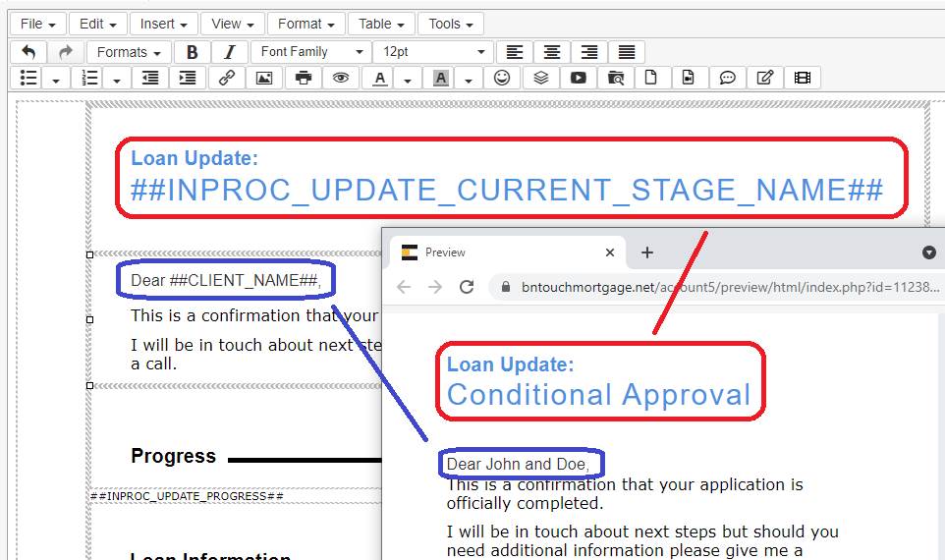Open numbered list style options
945x560 pixels.
(x=117, y=79)
